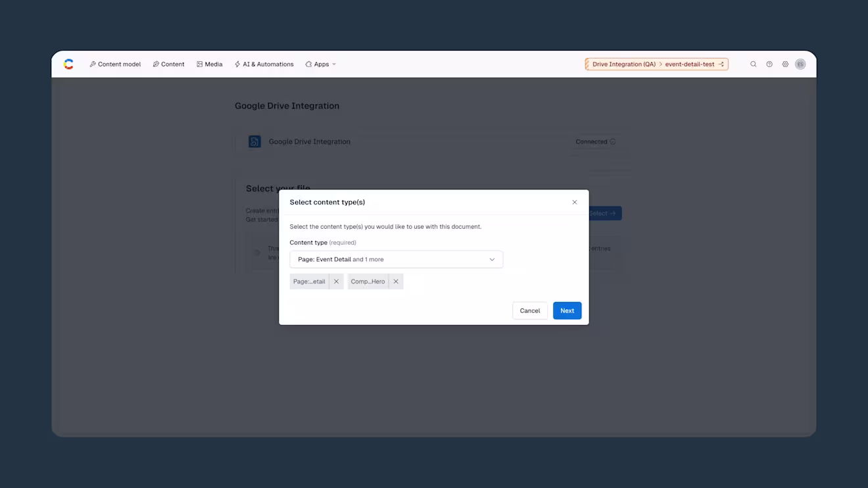Expand the Apps dropdown menu
868x488 pixels.
pyautogui.click(x=320, y=64)
